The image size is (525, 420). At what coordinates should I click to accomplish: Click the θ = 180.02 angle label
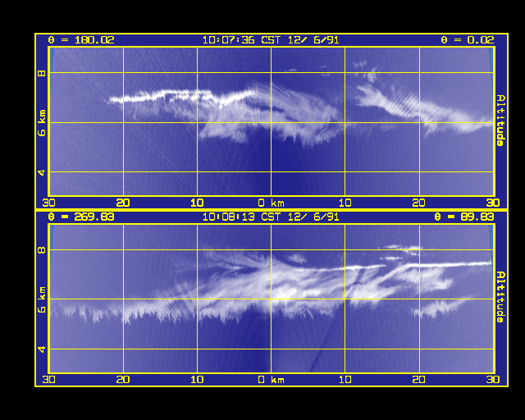[81, 40]
